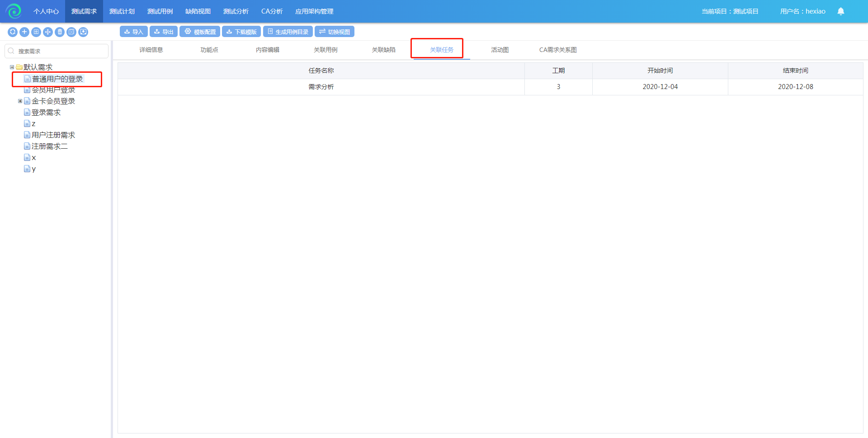This screenshot has height=438, width=868.
Task: Click the four-arrow move icon
Action: (x=48, y=32)
